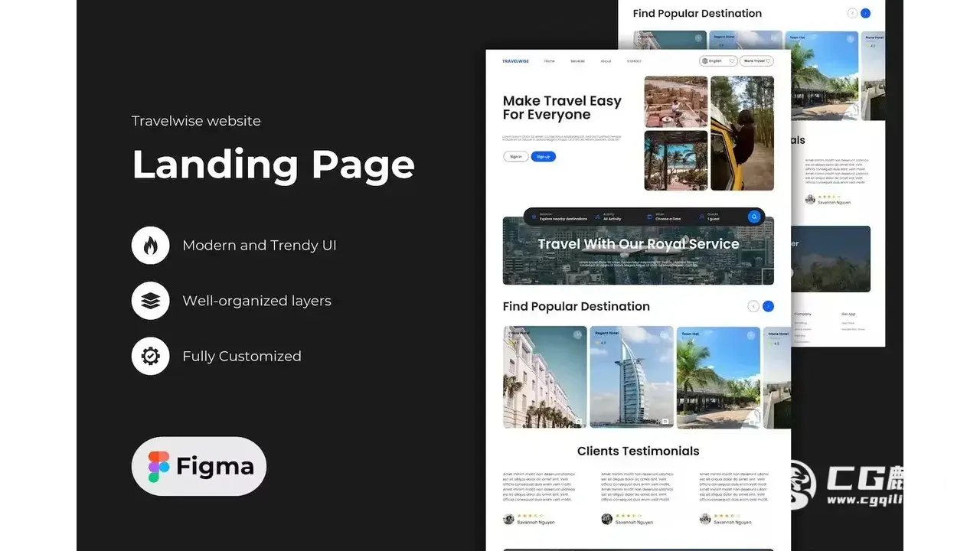Open the Guests selector showing 1 guest
The height and width of the screenshot is (551, 980).
(x=710, y=217)
